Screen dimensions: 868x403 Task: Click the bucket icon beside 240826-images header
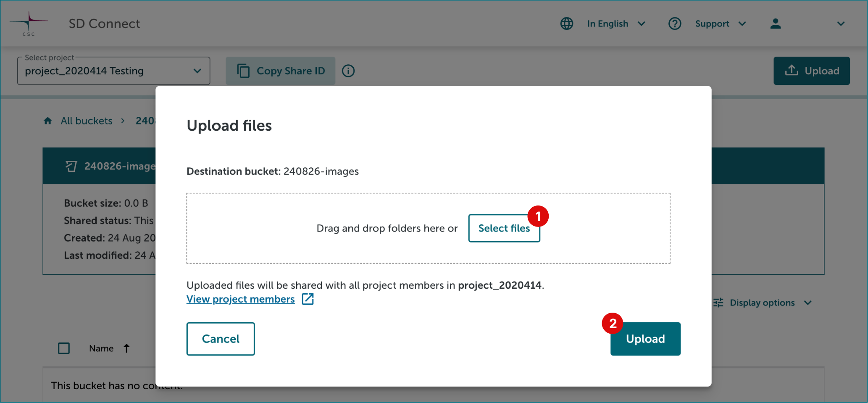click(71, 166)
